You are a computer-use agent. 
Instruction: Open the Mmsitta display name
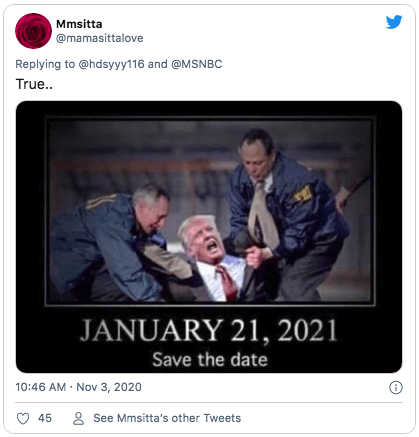pos(79,24)
